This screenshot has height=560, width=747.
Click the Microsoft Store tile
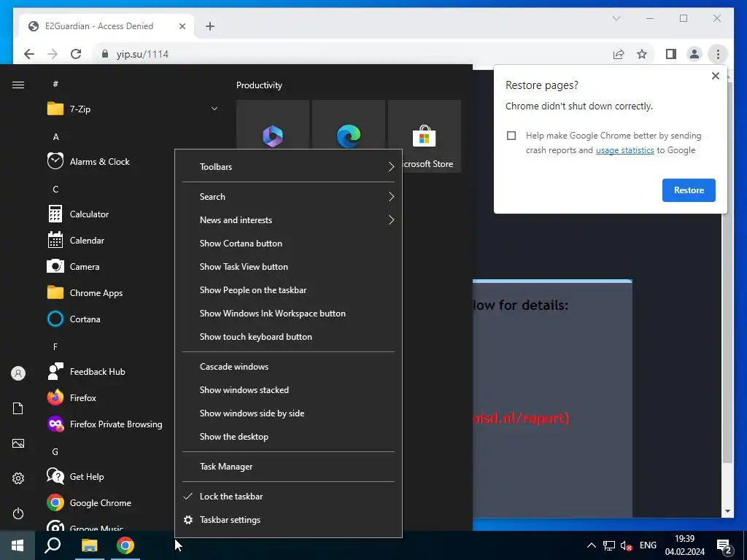tap(425, 136)
